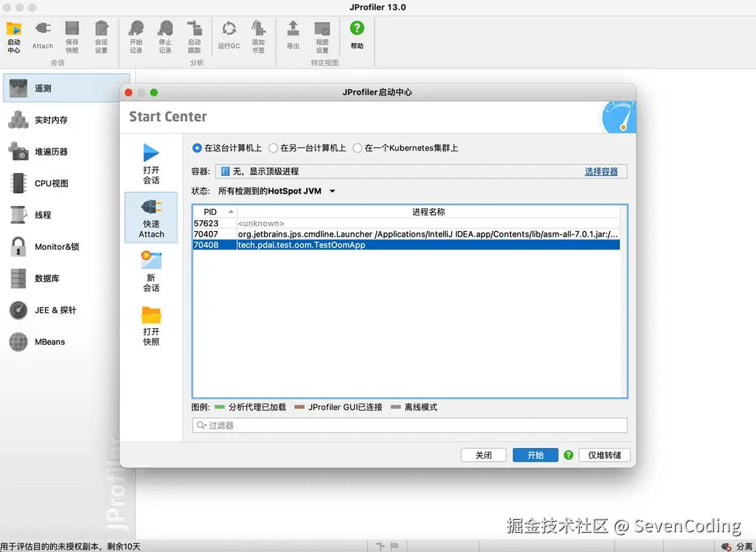Click the 开始记录 toolbar icon
The image size is (756, 552).
click(x=136, y=37)
